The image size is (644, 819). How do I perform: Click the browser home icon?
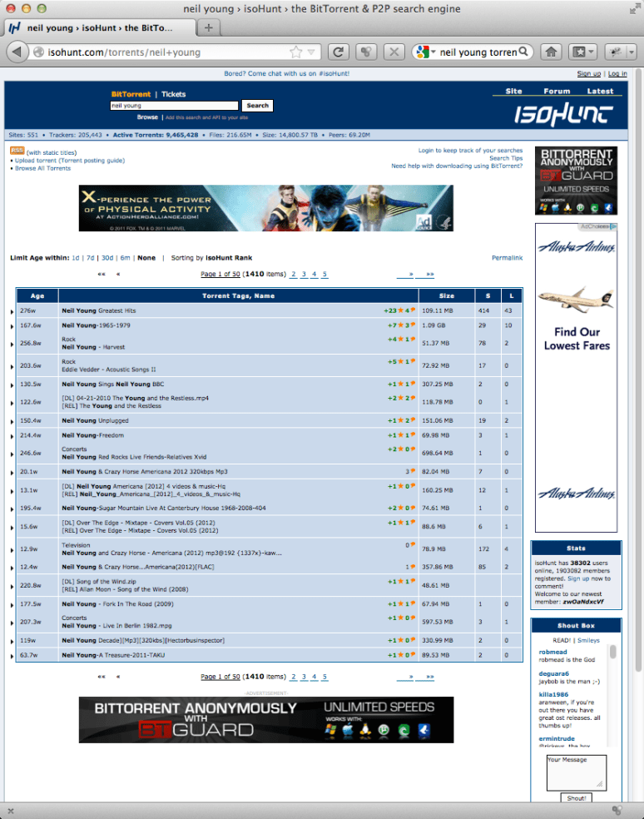[550, 52]
